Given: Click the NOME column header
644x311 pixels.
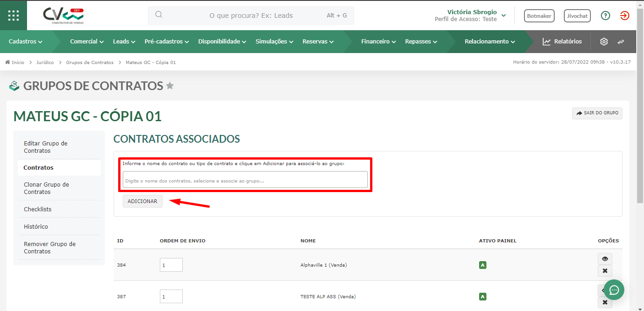Looking at the screenshot, I should coord(308,241).
